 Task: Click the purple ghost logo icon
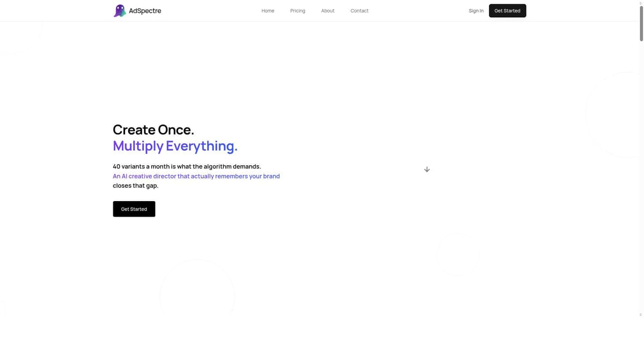coord(120,11)
